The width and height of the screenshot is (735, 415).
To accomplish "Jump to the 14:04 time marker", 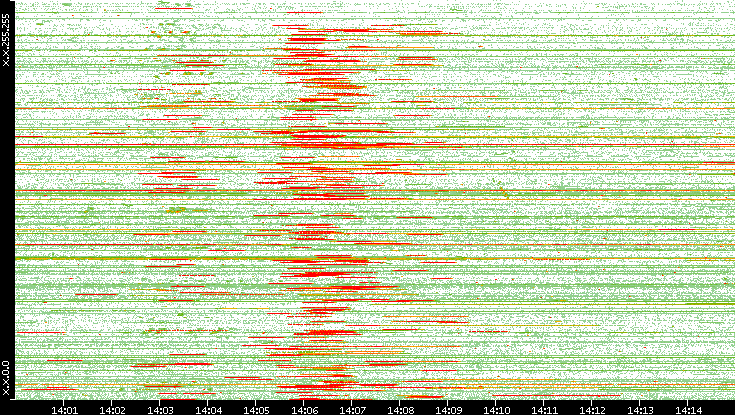I will click(208, 408).
